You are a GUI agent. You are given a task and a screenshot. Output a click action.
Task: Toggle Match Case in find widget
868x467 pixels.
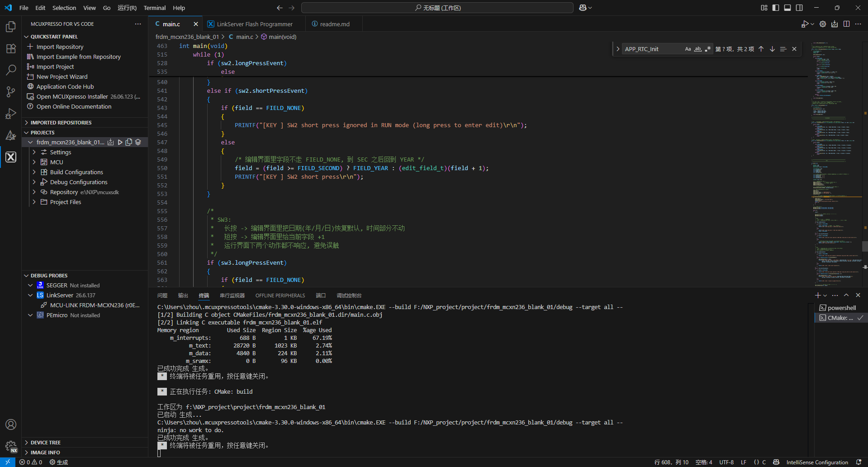click(x=688, y=49)
